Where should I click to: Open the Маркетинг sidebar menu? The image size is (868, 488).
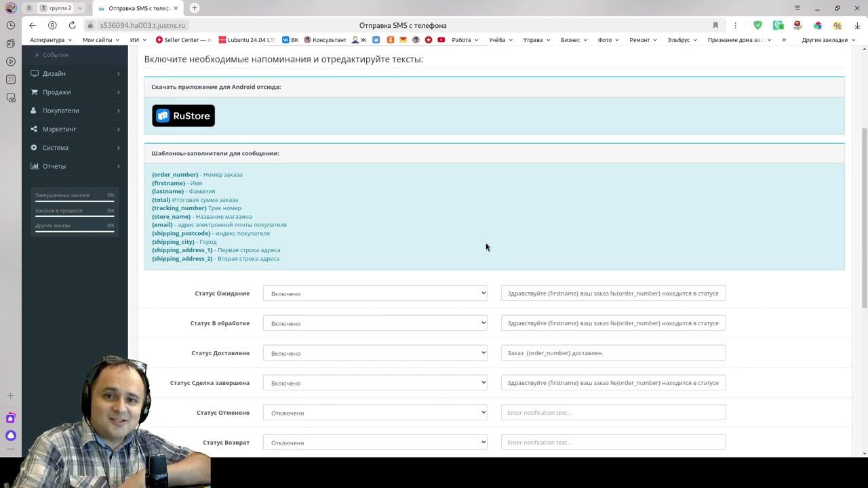(75, 129)
